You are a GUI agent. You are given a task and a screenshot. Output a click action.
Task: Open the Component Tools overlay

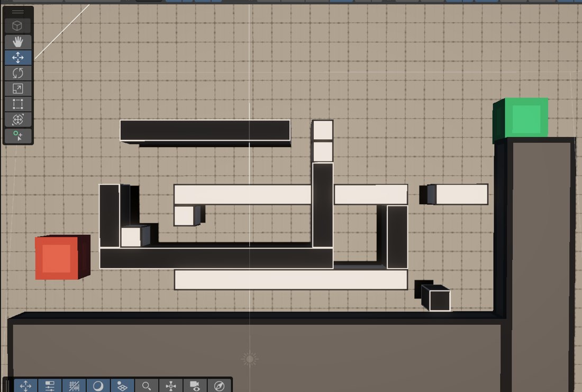pyautogui.click(x=170, y=386)
